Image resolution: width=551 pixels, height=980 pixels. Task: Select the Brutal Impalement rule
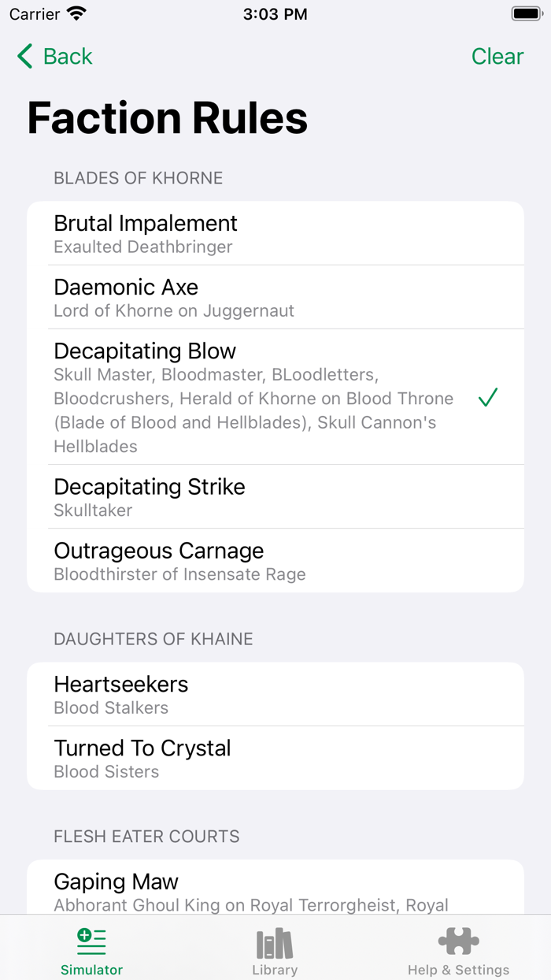[x=275, y=233]
